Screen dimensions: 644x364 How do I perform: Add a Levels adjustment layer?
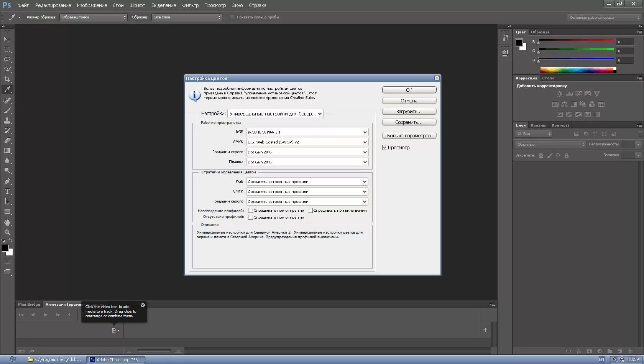click(569, 94)
